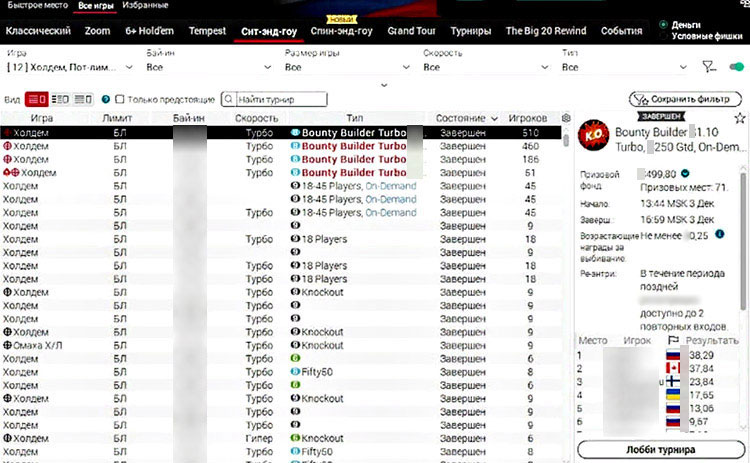Click the double icons on 51-player Холдем row
This screenshot has width=750, height=463.
[11, 173]
